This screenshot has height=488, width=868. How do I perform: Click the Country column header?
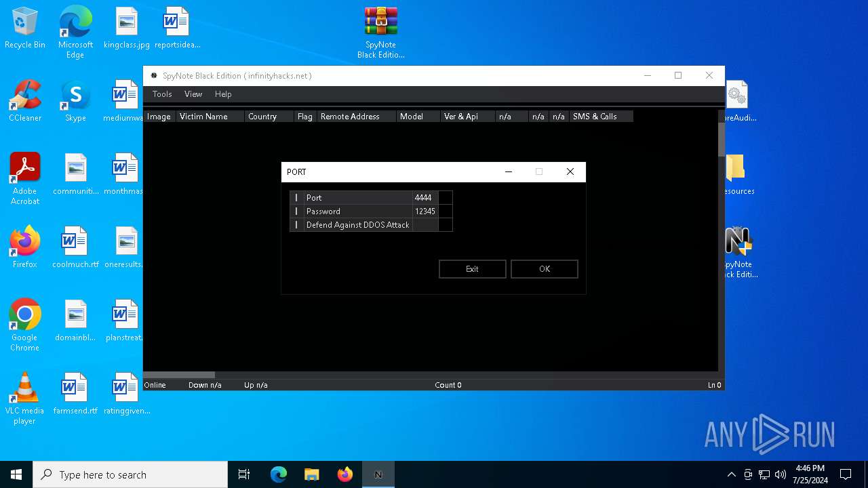pos(269,117)
